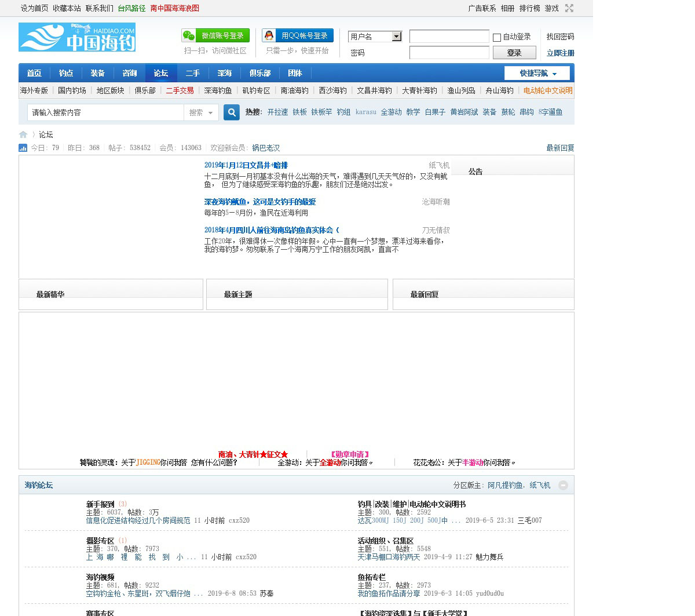Open the 游戏 link in top bar
This screenshot has height=616, width=695.
pos(551,8)
